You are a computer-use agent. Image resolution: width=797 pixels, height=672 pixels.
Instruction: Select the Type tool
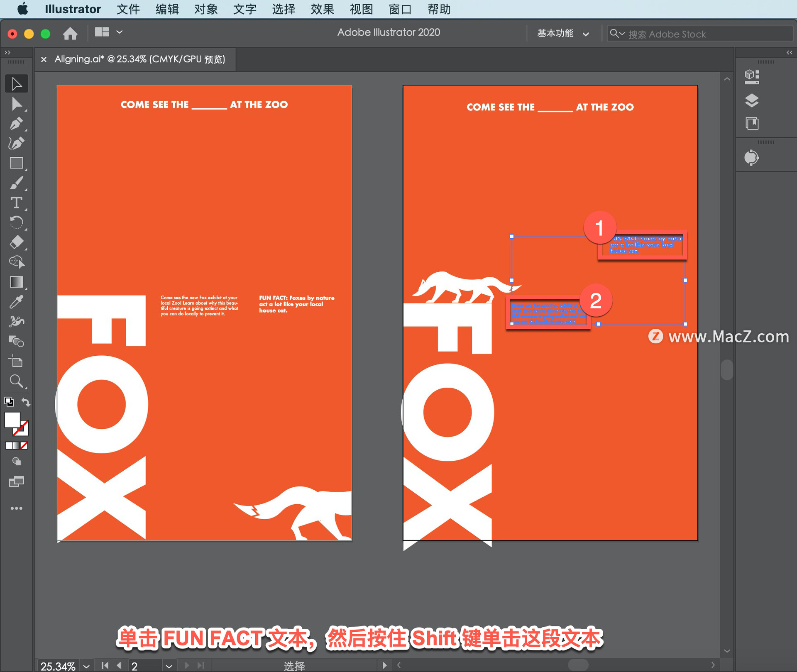pos(17,203)
